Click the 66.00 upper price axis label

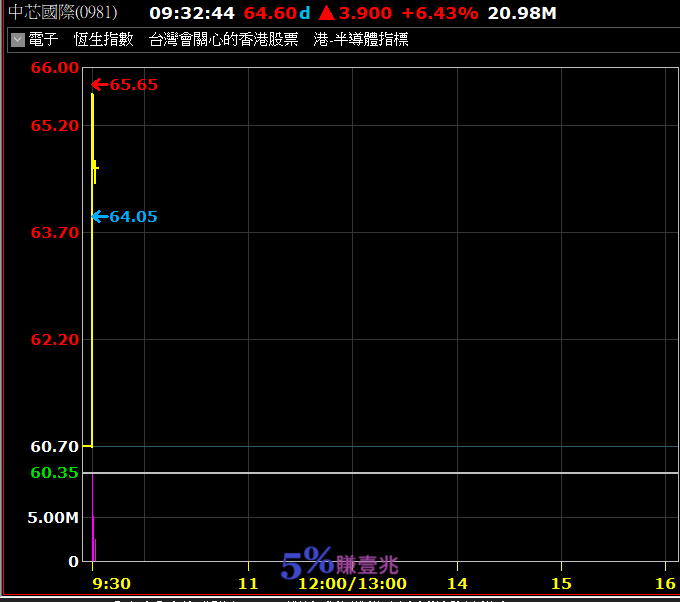tap(55, 68)
